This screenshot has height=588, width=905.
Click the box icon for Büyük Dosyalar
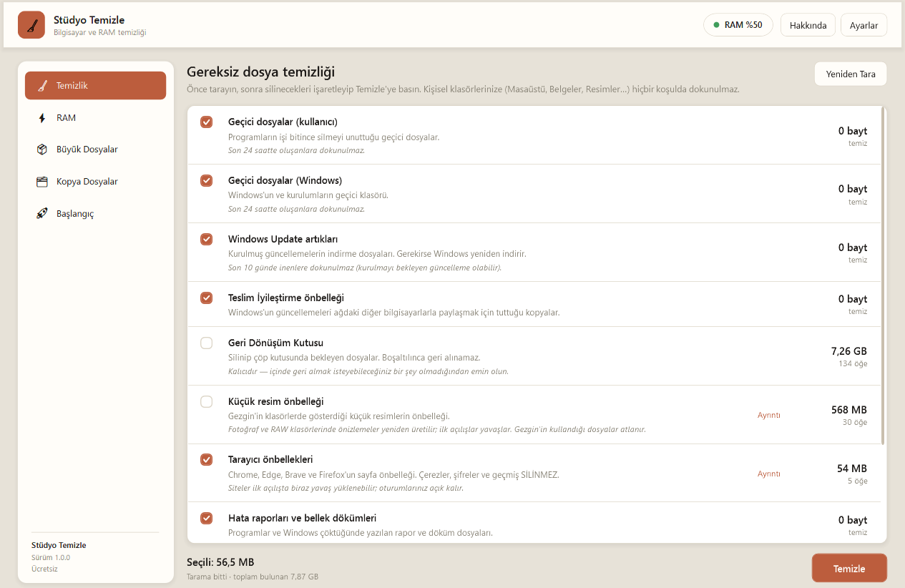pos(42,150)
